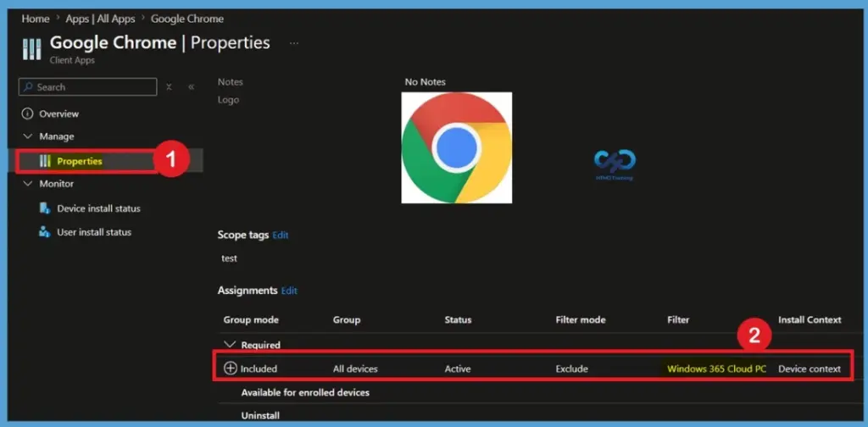Select the Device context cell

(x=810, y=369)
